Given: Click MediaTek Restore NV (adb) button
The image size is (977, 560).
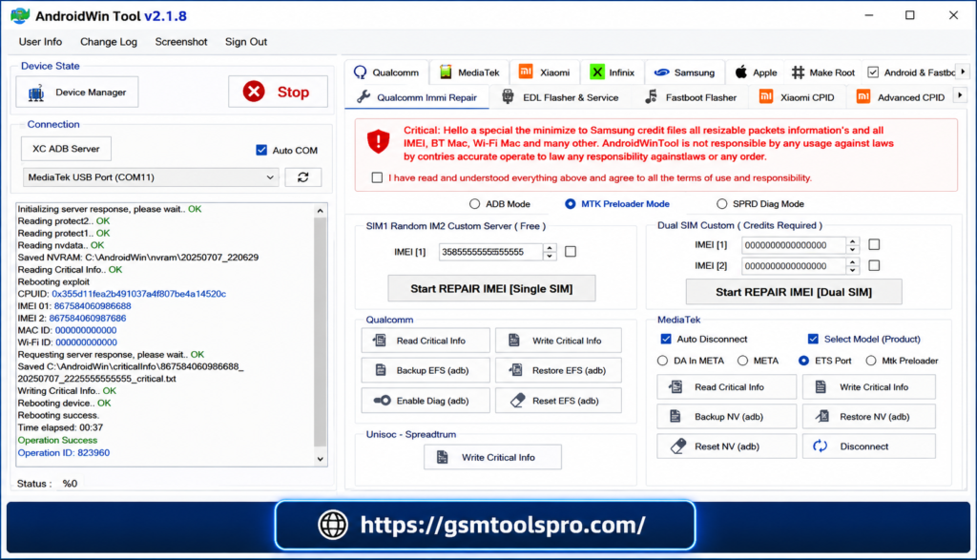Looking at the screenshot, I should point(868,416).
